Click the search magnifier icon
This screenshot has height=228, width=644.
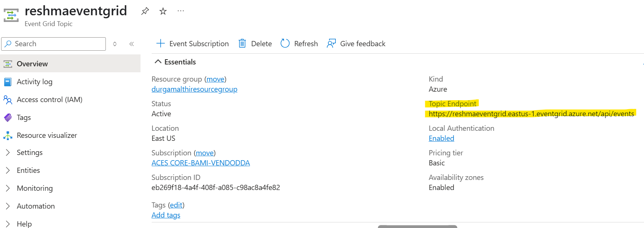point(8,44)
